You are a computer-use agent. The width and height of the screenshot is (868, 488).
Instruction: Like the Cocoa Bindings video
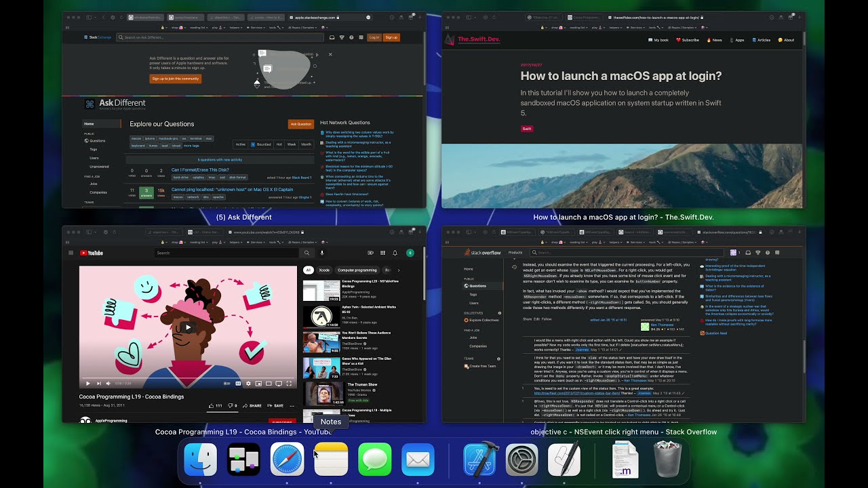[x=215, y=405]
